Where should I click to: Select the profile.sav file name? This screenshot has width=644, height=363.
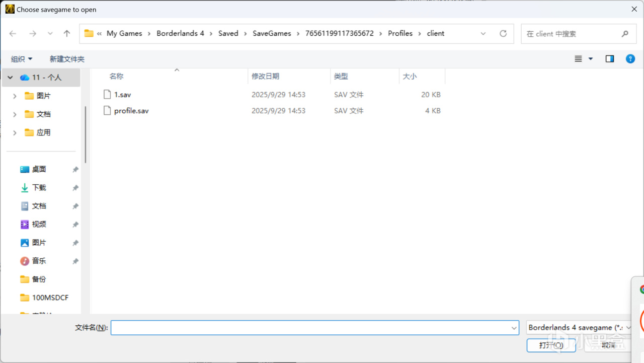pyautogui.click(x=131, y=111)
